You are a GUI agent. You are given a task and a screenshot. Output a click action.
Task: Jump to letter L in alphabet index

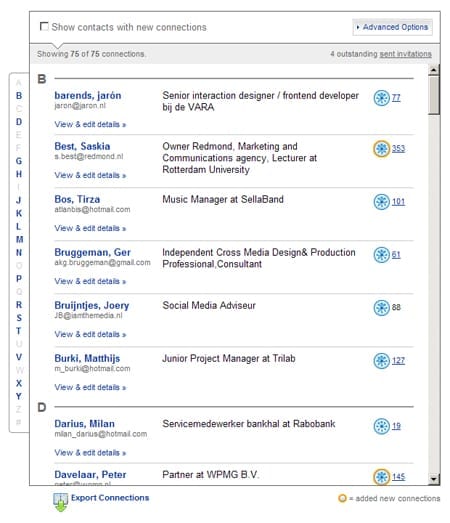coord(19,226)
